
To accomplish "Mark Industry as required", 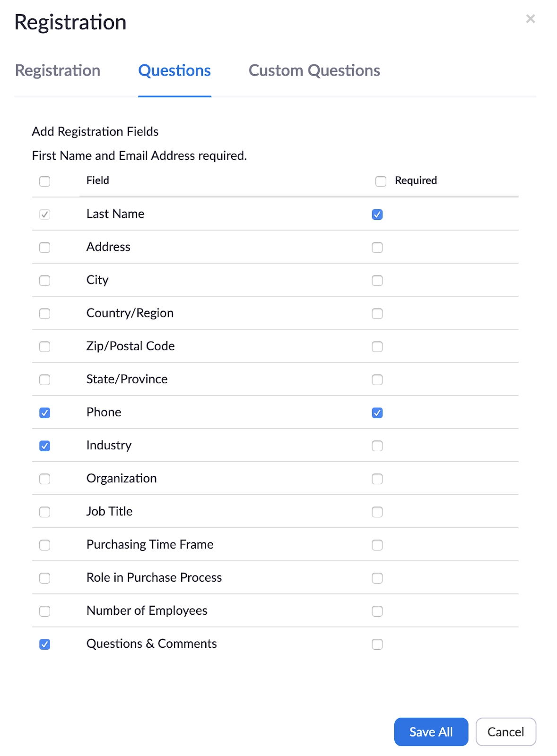I will tap(377, 446).
